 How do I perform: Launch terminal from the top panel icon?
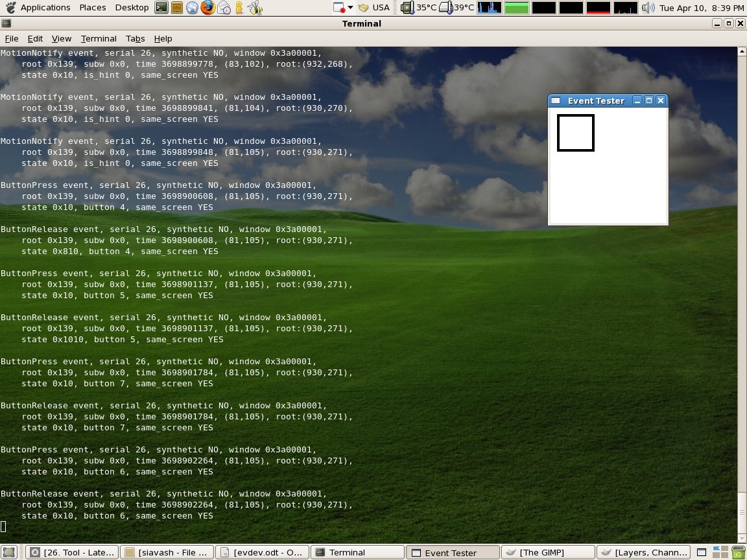point(161,8)
